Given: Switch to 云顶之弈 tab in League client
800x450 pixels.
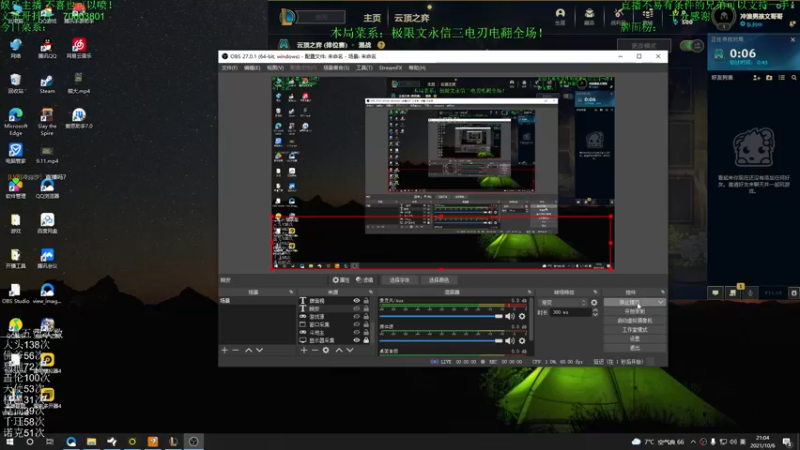Looking at the screenshot, I should (411, 18).
